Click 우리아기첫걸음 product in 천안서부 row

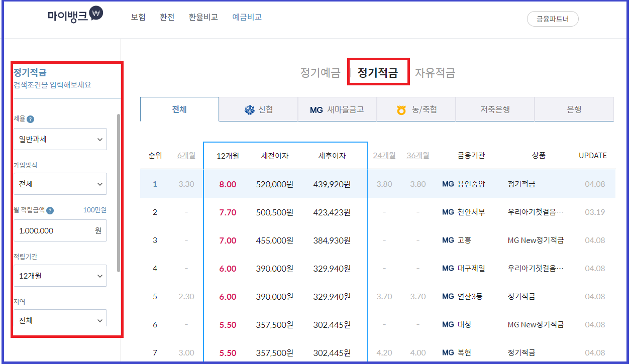coord(536,212)
